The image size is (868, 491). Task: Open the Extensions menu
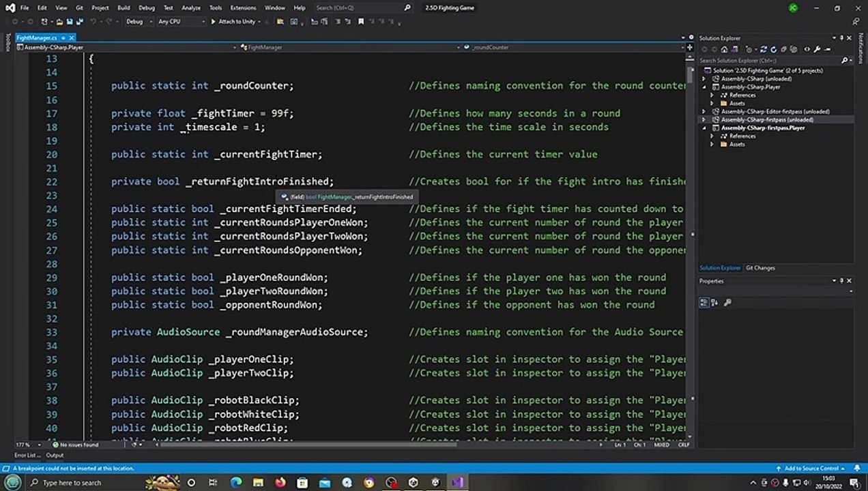[x=242, y=8]
